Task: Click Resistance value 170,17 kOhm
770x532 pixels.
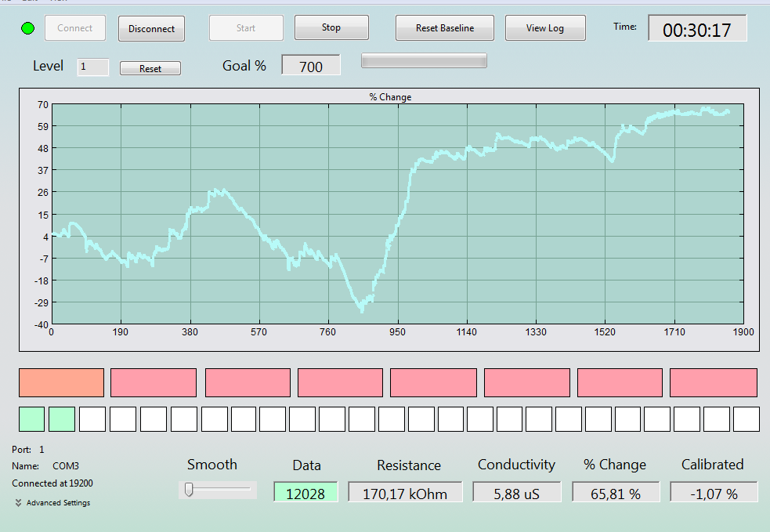Action: pos(405,492)
